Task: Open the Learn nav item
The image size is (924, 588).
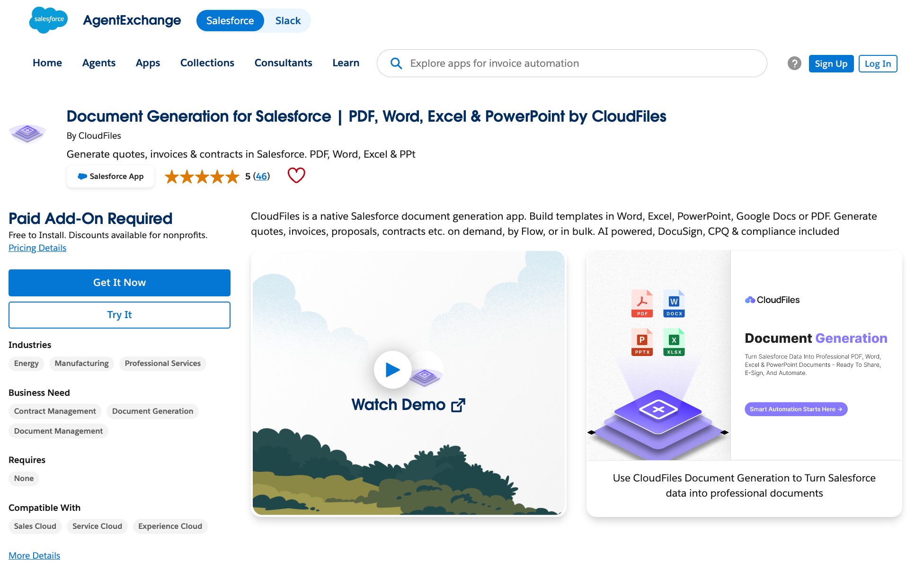Action: (346, 63)
